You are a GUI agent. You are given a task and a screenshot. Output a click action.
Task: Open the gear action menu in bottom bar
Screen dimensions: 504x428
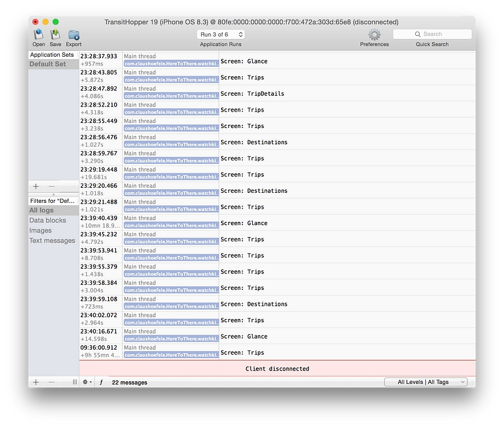[87, 382]
